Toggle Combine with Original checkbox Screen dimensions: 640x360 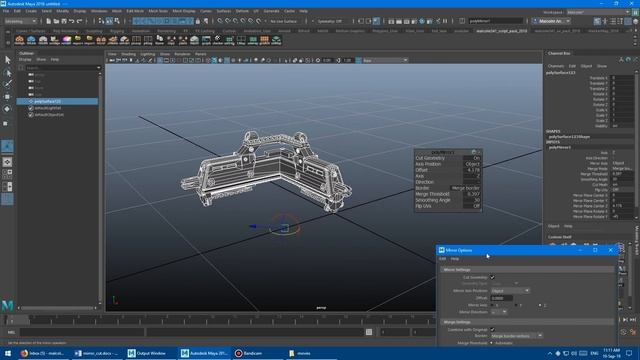tap(492, 329)
